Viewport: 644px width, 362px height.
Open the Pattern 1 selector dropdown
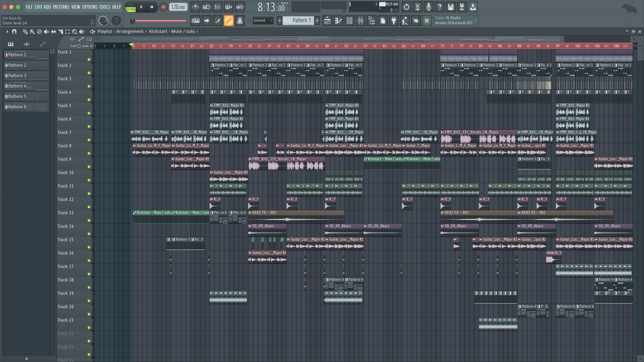point(298,20)
